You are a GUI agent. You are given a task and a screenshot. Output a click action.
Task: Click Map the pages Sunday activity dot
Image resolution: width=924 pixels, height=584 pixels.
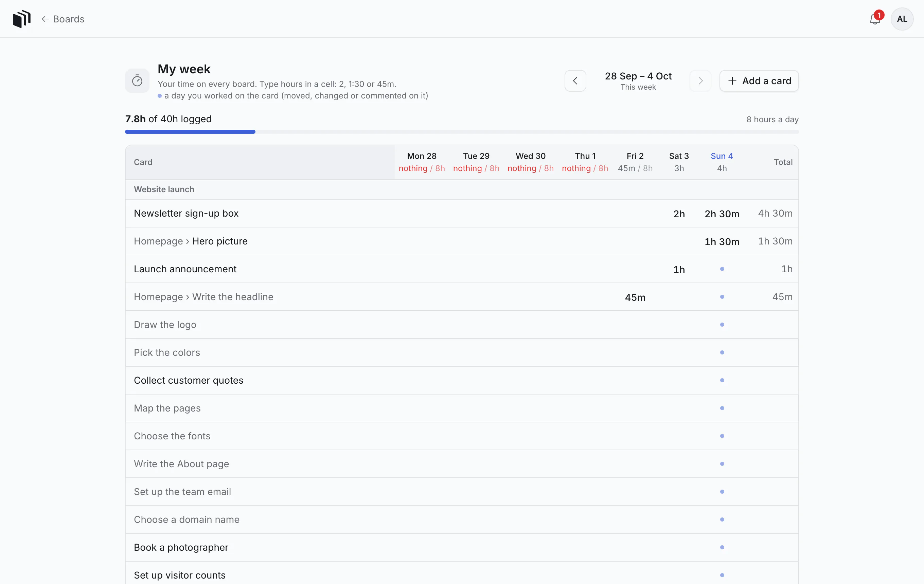coord(722,408)
